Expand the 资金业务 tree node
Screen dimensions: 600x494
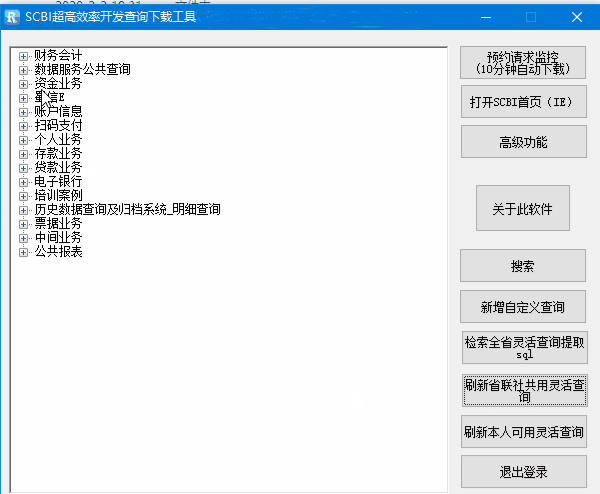[23, 84]
